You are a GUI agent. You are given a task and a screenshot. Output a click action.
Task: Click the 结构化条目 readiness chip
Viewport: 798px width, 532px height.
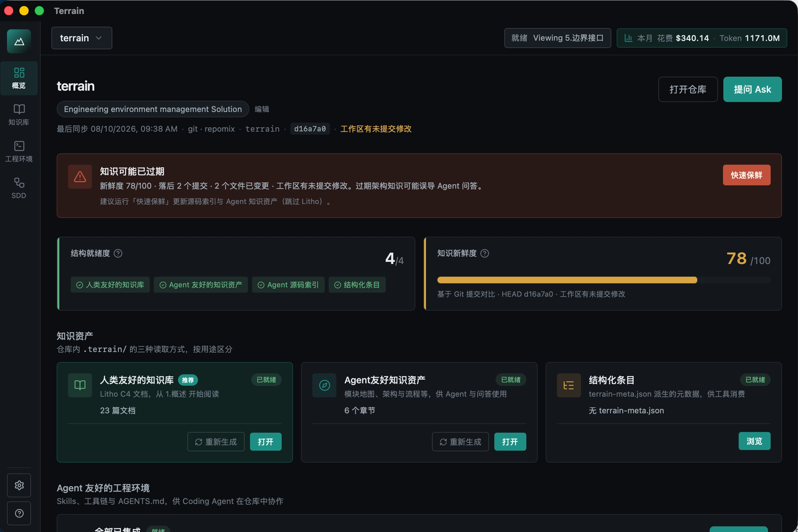click(357, 285)
